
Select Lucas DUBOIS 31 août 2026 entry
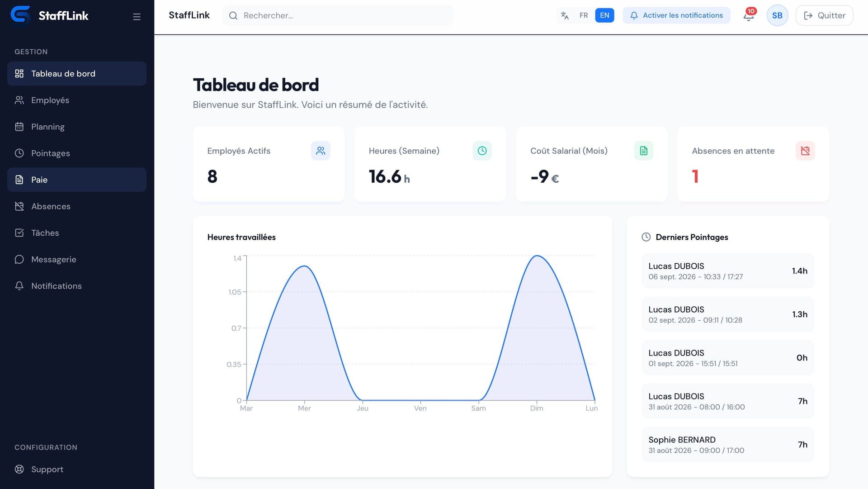point(728,401)
